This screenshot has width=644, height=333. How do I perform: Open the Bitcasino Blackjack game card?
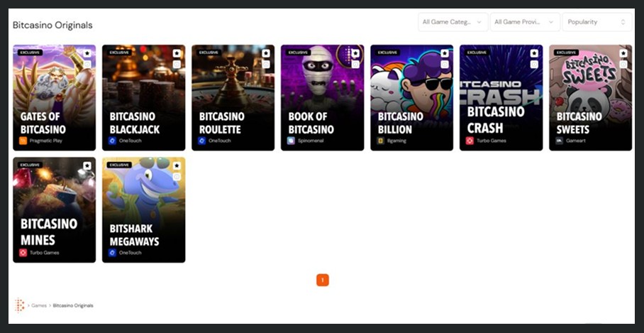coord(144,98)
